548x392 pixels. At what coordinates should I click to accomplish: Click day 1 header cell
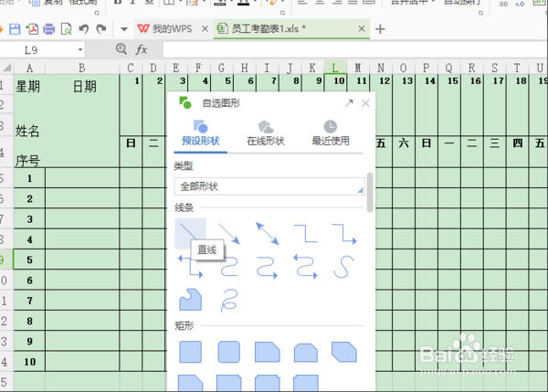(131, 105)
